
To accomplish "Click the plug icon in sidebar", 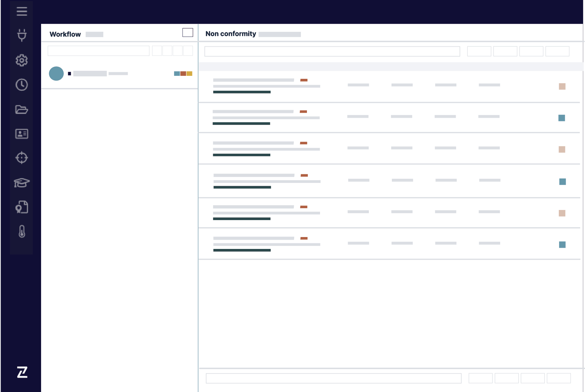I will 22,35.
